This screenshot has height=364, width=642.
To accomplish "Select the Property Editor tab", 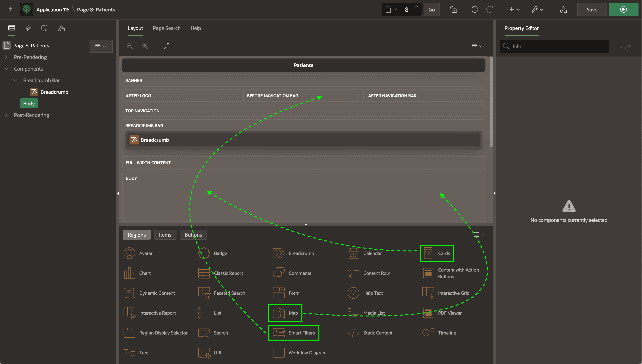I will coord(521,28).
